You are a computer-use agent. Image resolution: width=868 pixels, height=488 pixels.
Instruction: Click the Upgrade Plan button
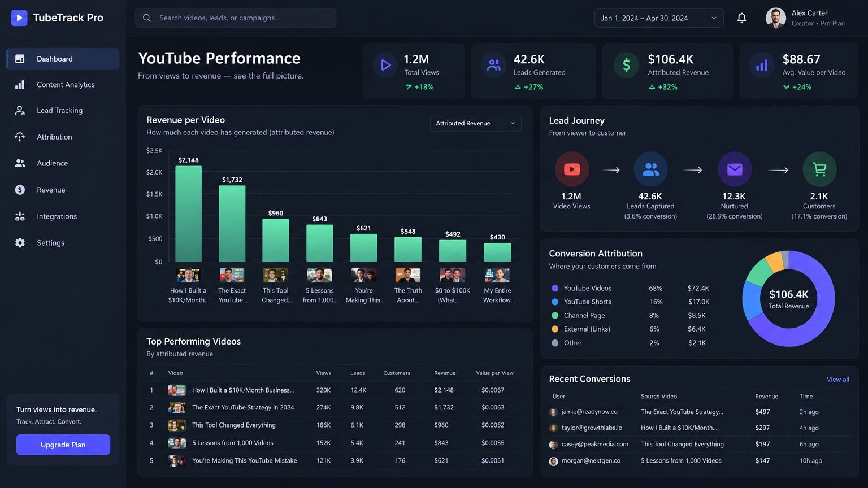click(63, 445)
